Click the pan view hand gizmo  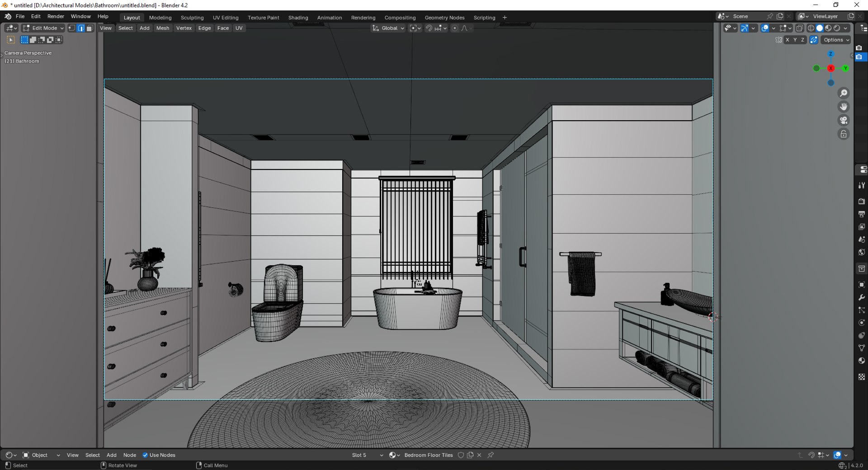pyautogui.click(x=844, y=107)
